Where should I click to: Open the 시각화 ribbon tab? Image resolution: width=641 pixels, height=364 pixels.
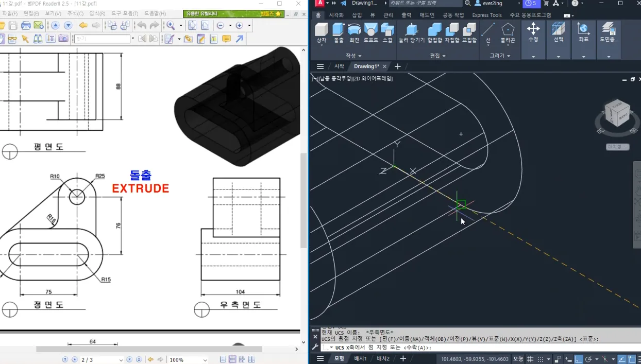(336, 15)
